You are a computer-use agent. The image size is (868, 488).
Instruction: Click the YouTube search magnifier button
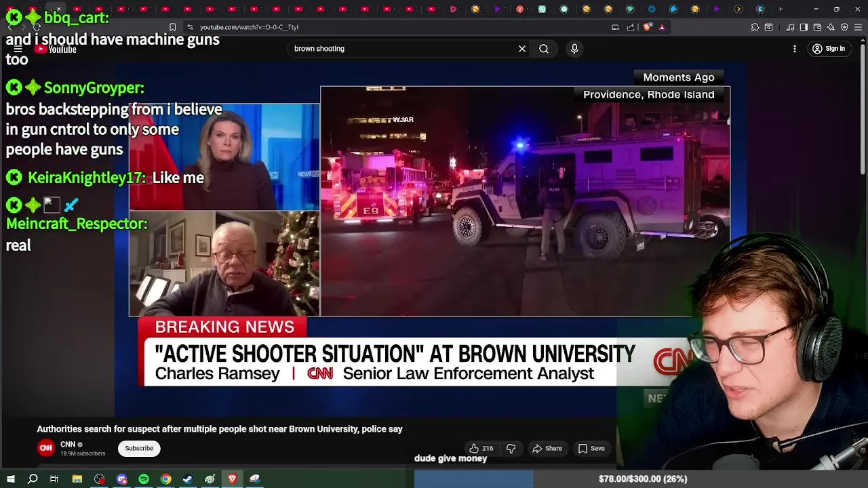(544, 49)
